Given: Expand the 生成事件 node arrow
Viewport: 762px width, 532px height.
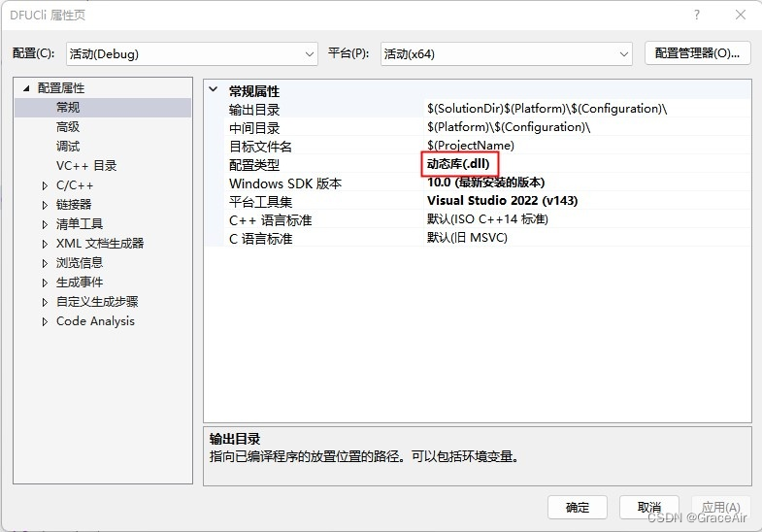Looking at the screenshot, I should [x=45, y=283].
